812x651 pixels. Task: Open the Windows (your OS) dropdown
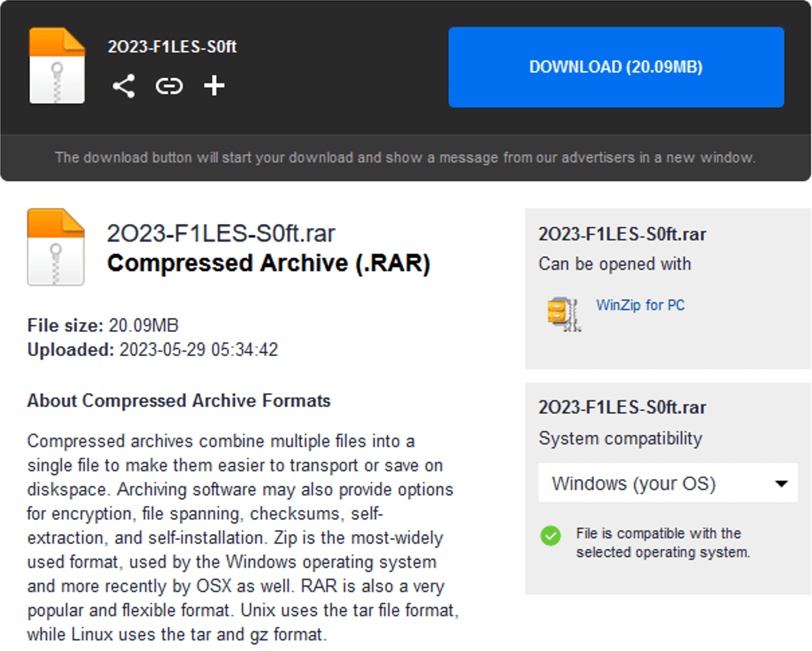[x=668, y=483]
